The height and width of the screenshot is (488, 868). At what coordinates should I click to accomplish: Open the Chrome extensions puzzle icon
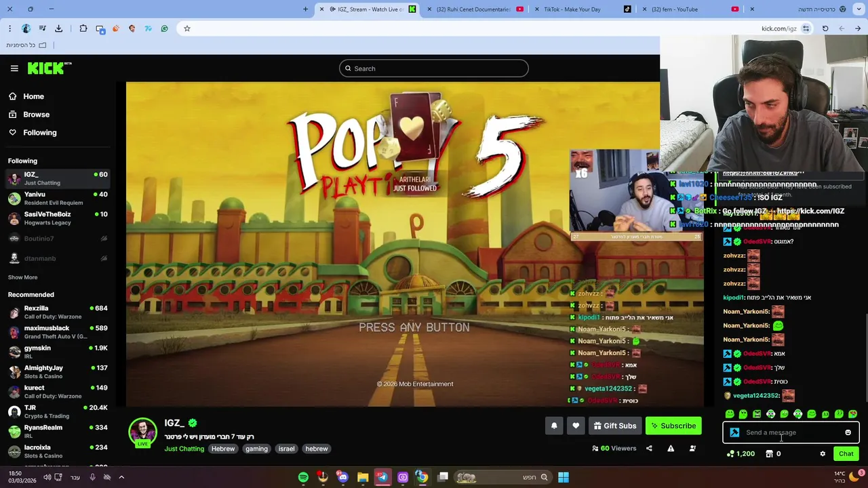click(83, 28)
